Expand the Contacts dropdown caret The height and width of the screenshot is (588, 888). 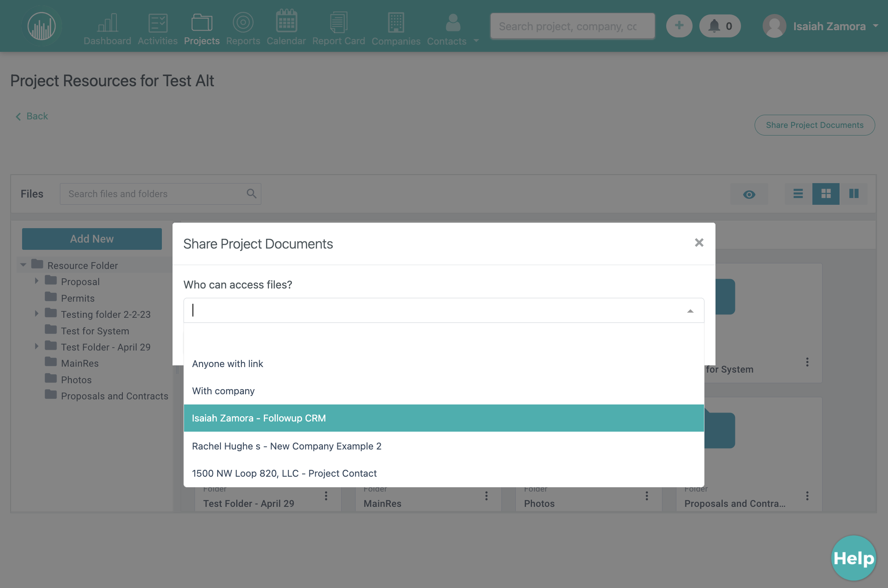(x=476, y=41)
